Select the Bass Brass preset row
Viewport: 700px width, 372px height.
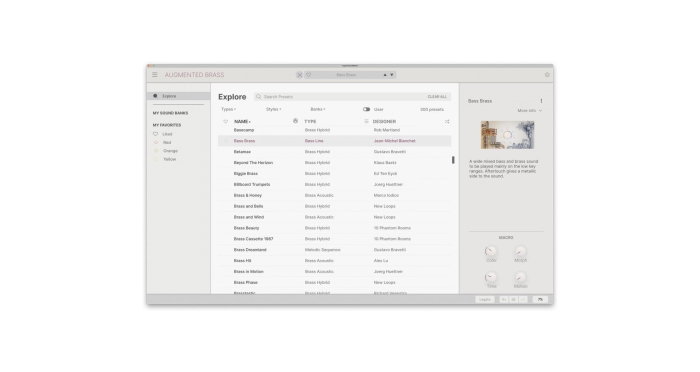point(334,141)
